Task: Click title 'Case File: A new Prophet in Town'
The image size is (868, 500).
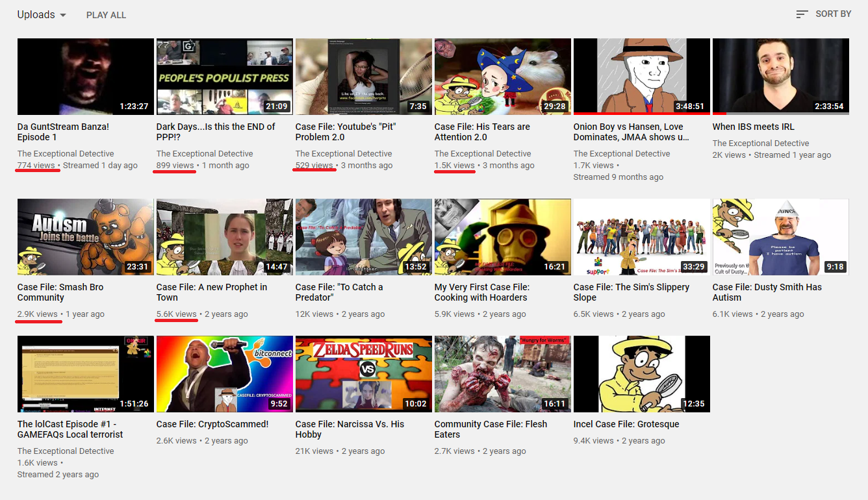Action: pos(212,292)
